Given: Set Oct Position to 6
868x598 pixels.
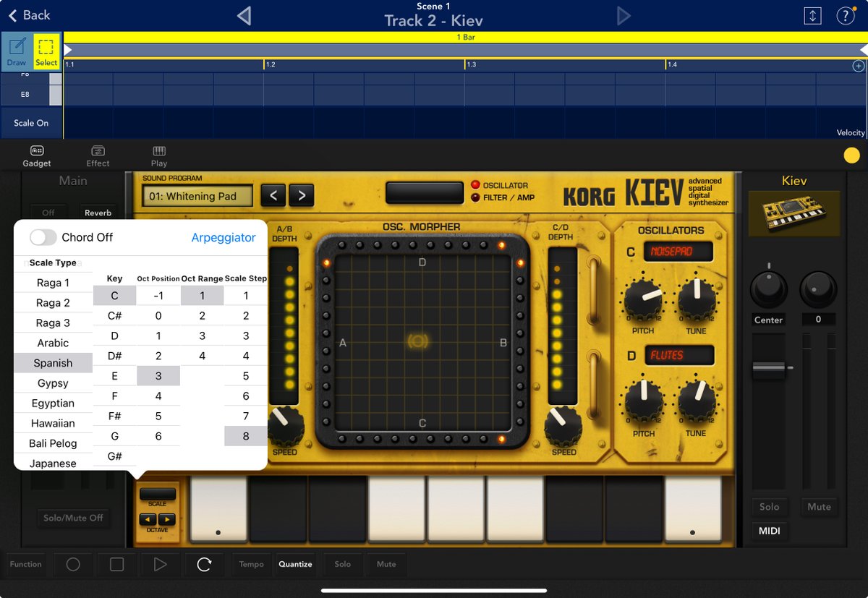Looking at the screenshot, I should pos(158,436).
